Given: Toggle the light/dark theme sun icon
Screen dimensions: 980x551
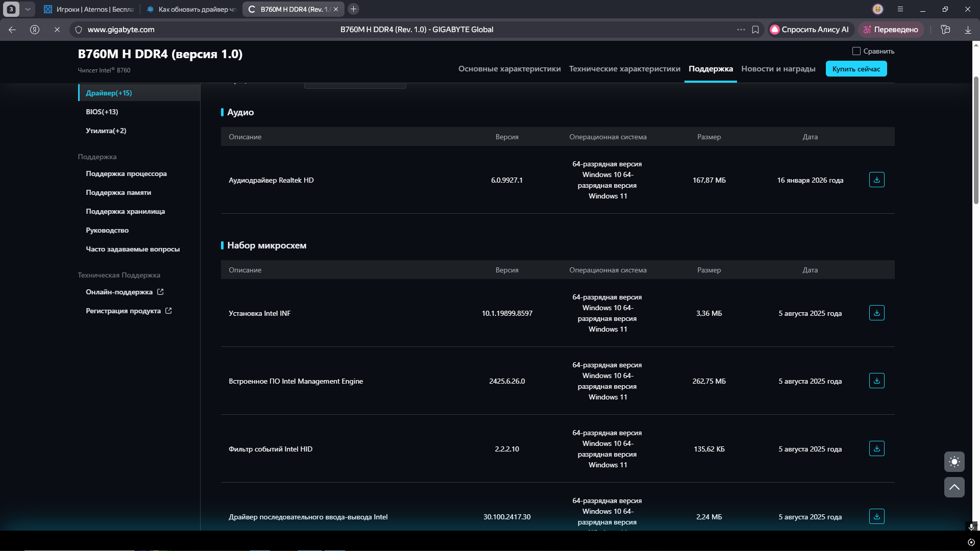Looking at the screenshot, I should pyautogui.click(x=954, y=462).
